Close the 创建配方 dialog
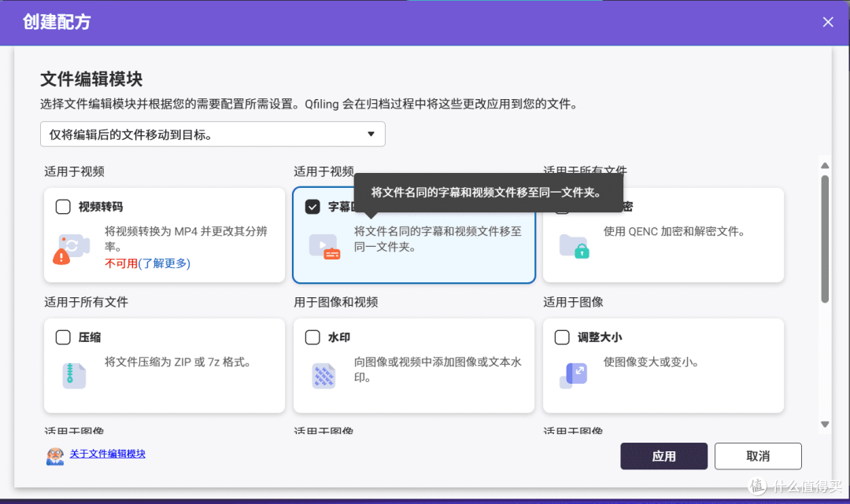Image resolution: width=850 pixels, height=504 pixels. (828, 22)
